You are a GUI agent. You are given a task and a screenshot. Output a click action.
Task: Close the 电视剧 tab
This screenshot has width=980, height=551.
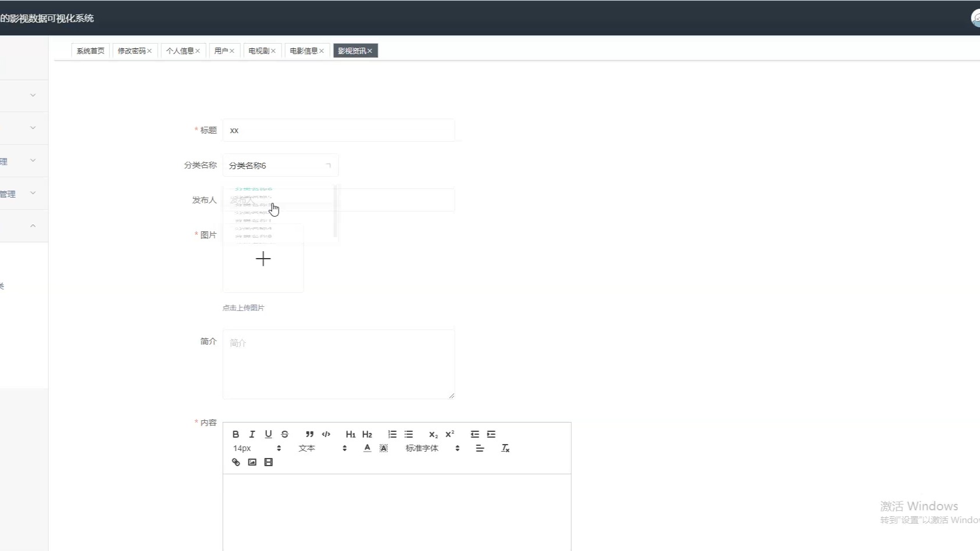[273, 51]
